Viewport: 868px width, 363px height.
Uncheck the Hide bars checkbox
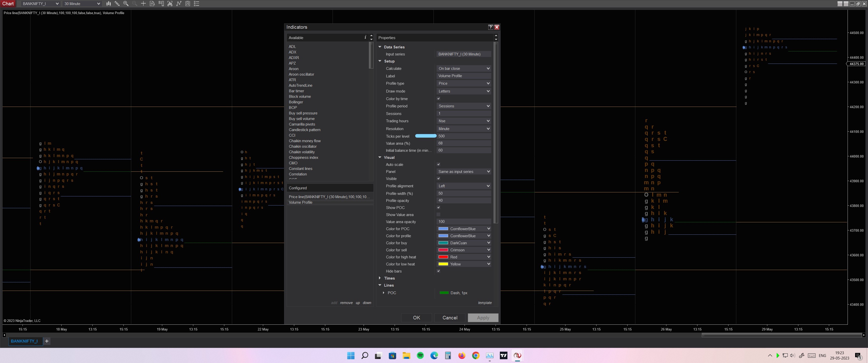438,271
